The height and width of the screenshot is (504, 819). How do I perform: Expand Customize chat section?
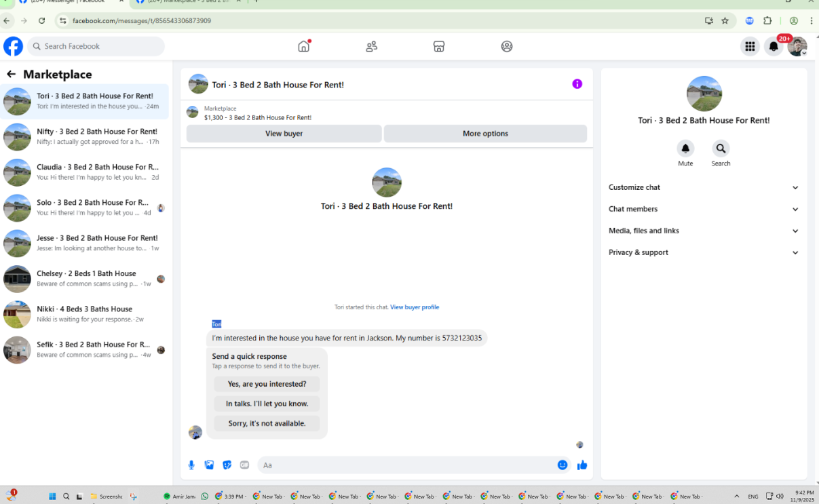click(704, 187)
